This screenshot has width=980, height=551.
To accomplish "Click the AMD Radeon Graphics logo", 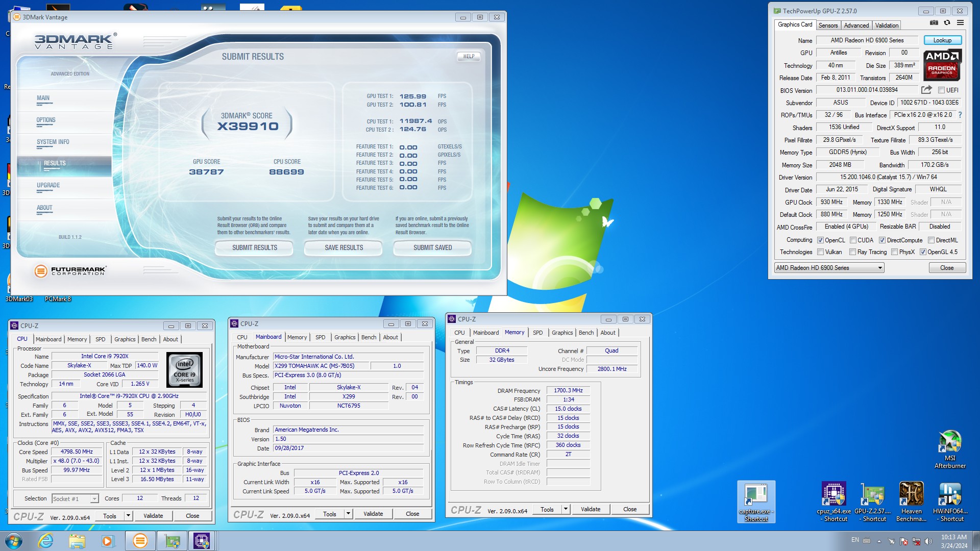I will click(x=942, y=65).
